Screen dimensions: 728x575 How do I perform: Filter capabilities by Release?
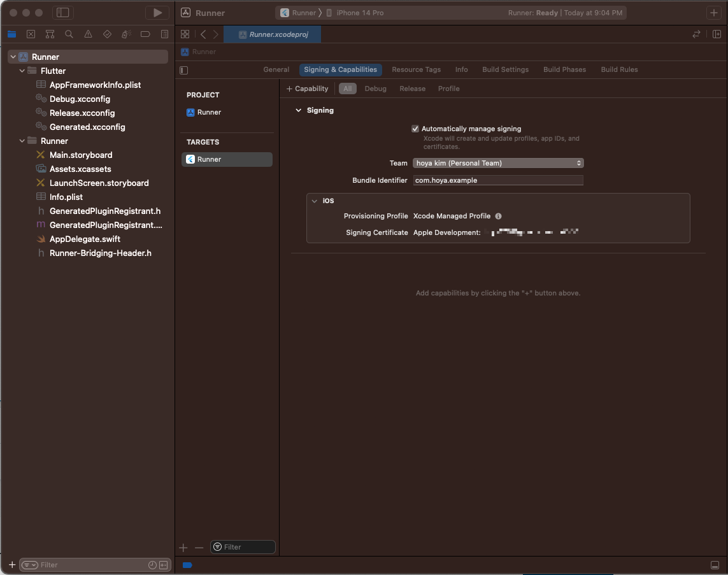point(412,89)
